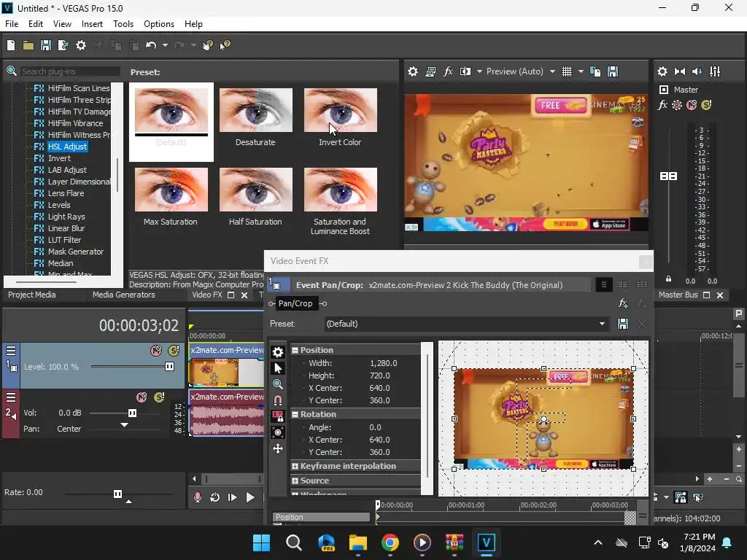Solo audio track 2

[x=159, y=397]
